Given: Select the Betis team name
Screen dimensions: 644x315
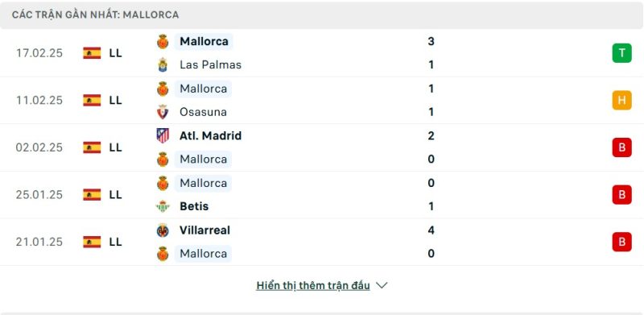Looking at the screenshot, I should [194, 206].
